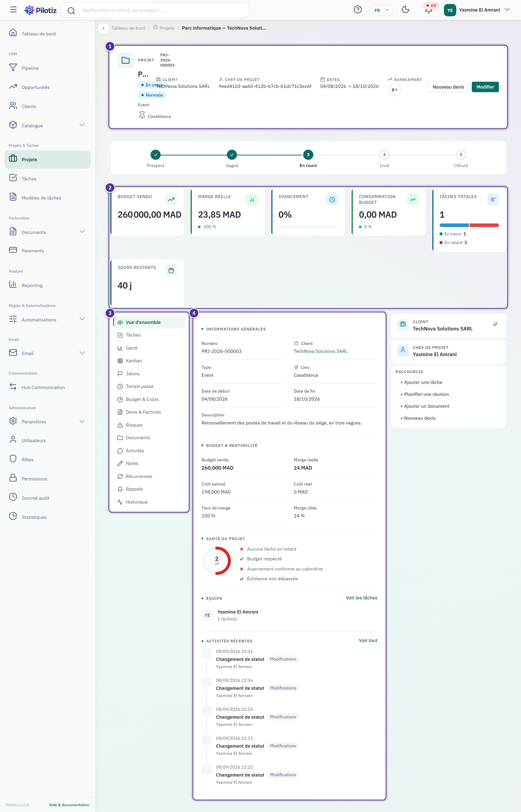
Task: Open the Gantt tab
Action: pos(149,348)
